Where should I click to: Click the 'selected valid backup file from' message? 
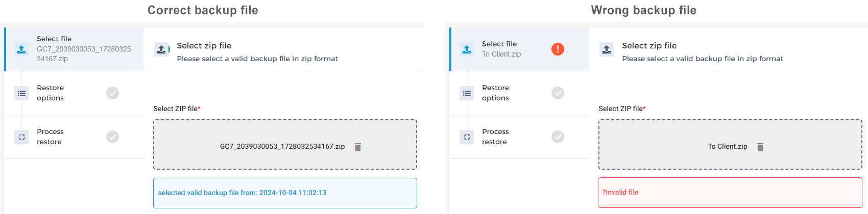point(285,193)
